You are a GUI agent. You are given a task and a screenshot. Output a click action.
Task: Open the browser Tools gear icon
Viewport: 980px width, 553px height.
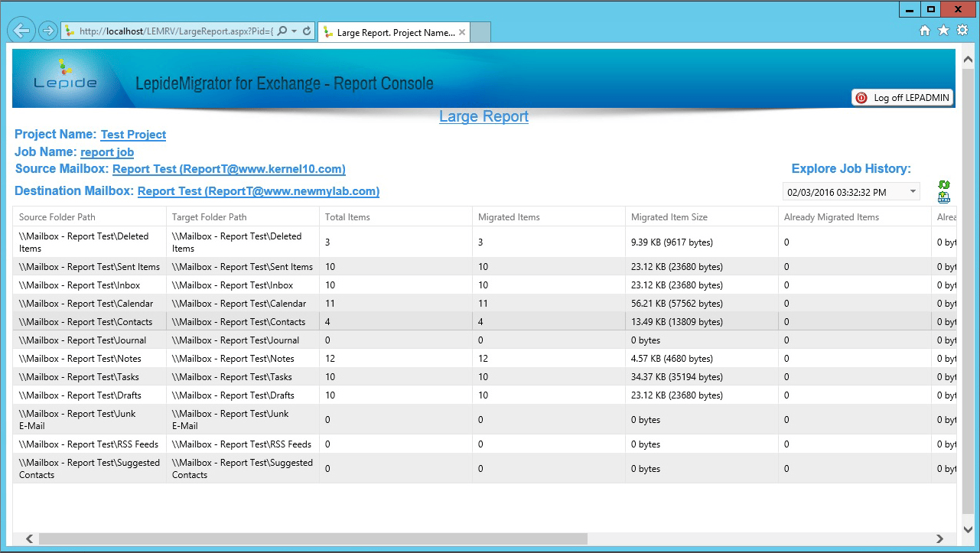pyautogui.click(x=962, y=31)
